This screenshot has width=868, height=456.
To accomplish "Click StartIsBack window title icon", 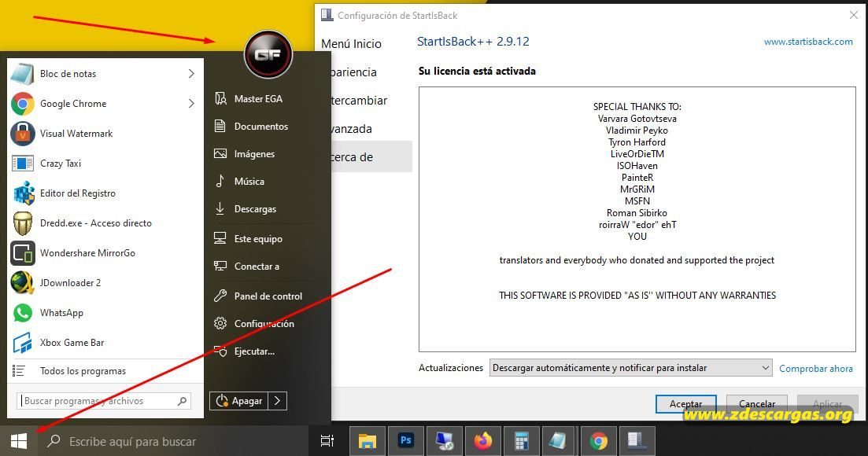I will pyautogui.click(x=327, y=15).
